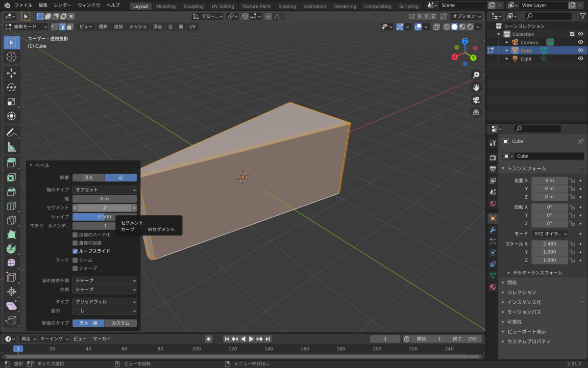Screen dimensions: 588x368
Task: Choose the Loop Cut tool
Action: (x=11, y=206)
